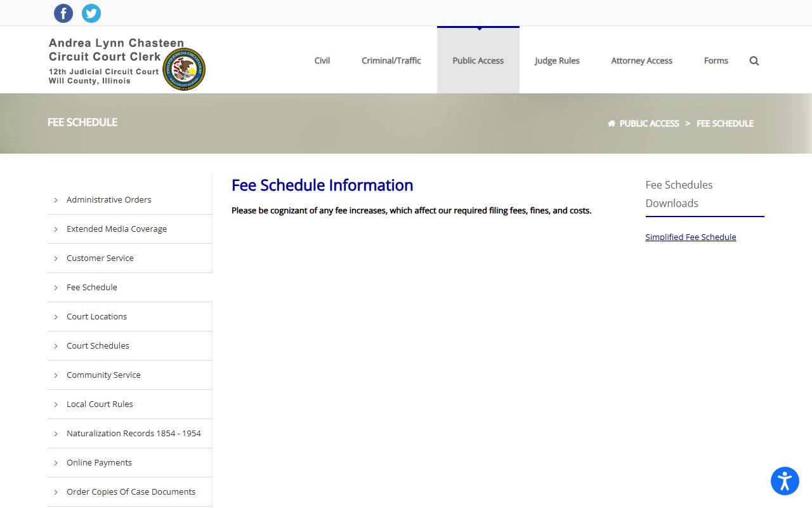The width and height of the screenshot is (812, 508).
Task: Open the Civil menu
Action: (322, 61)
